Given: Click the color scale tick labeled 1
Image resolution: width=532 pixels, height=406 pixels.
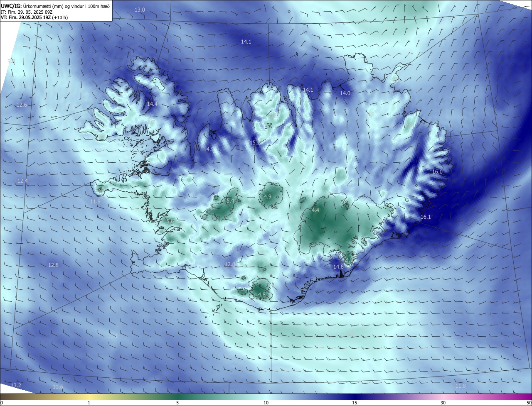Looking at the screenshot, I should [89, 403].
